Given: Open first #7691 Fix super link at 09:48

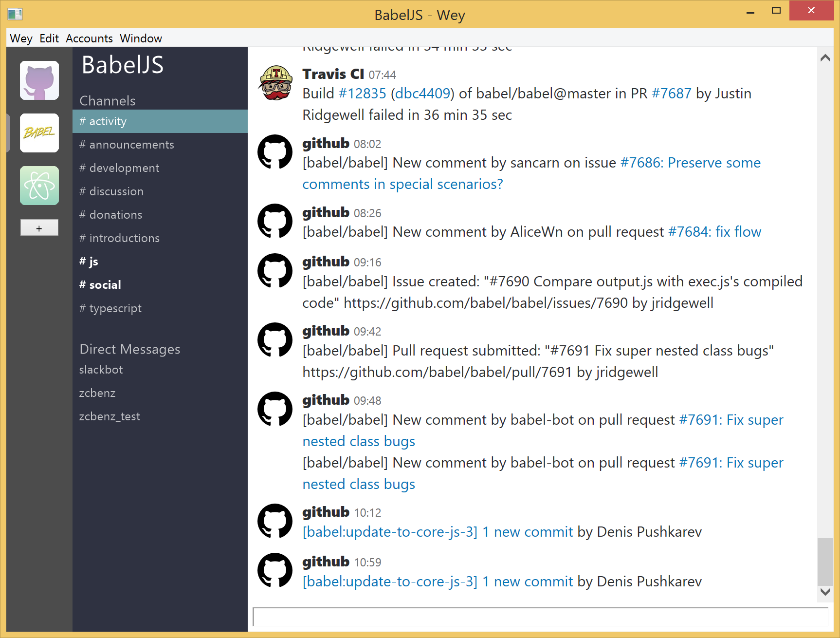Looking at the screenshot, I should pos(731,420).
